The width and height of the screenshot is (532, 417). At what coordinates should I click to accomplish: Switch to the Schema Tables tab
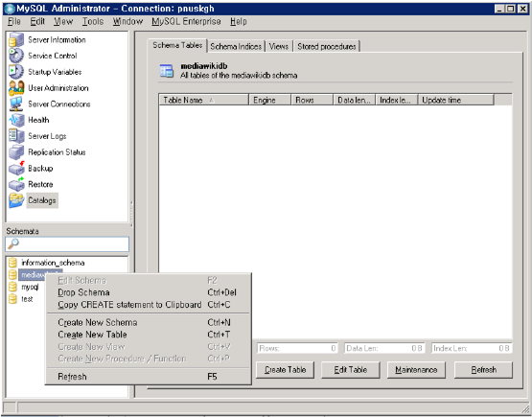tap(177, 45)
